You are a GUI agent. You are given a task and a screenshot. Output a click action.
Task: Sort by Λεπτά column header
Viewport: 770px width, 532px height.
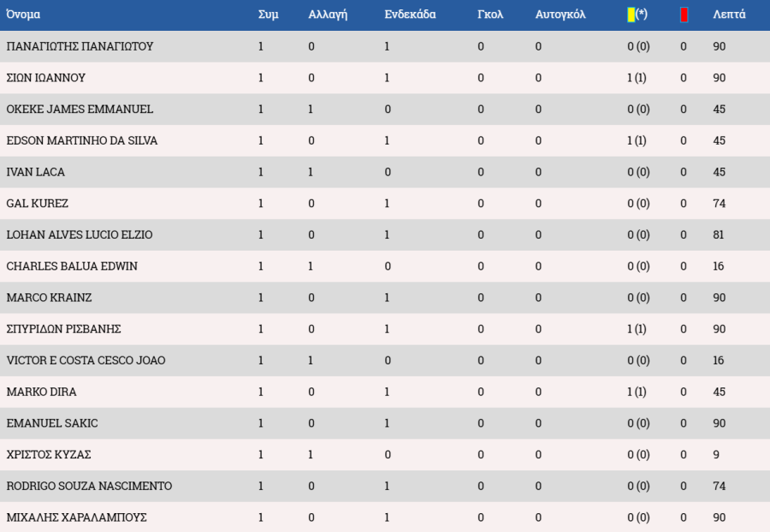[x=729, y=15]
